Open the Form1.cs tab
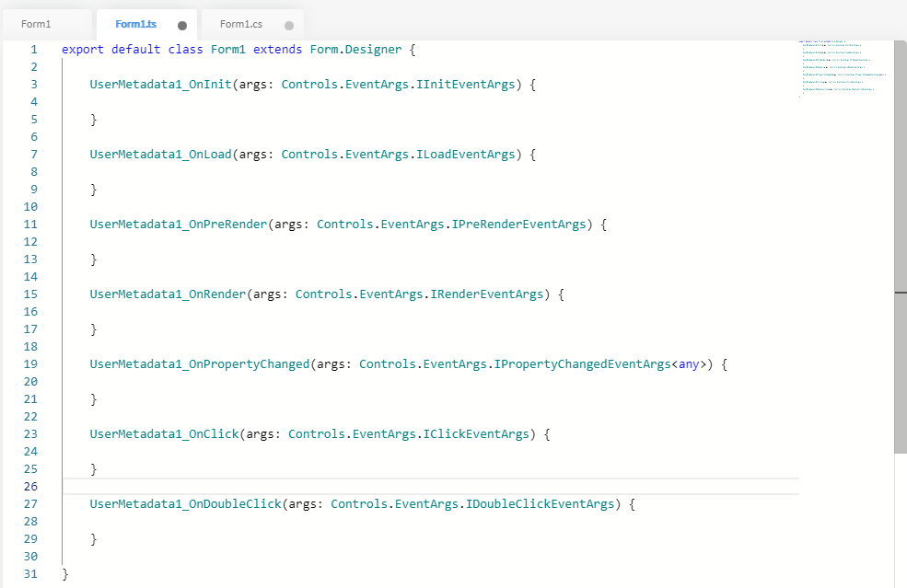 point(240,24)
